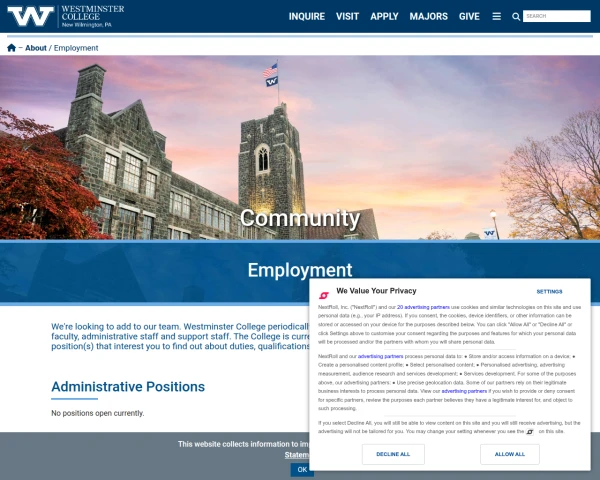Open the Apply navigation link

click(x=384, y=17)
